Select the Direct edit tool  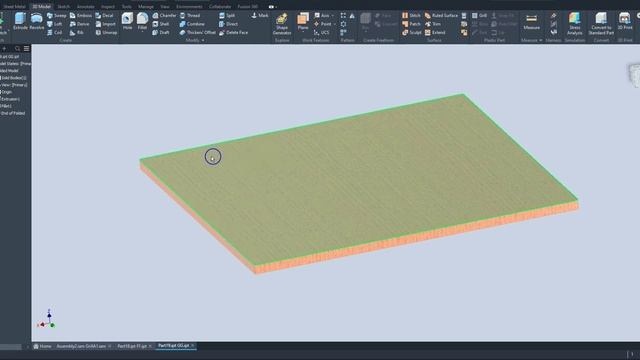click(x=228, y=24)
